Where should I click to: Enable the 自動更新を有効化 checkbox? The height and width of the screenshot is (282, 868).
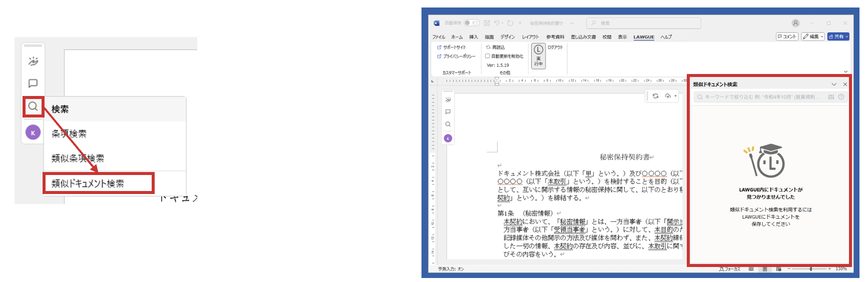488,56
